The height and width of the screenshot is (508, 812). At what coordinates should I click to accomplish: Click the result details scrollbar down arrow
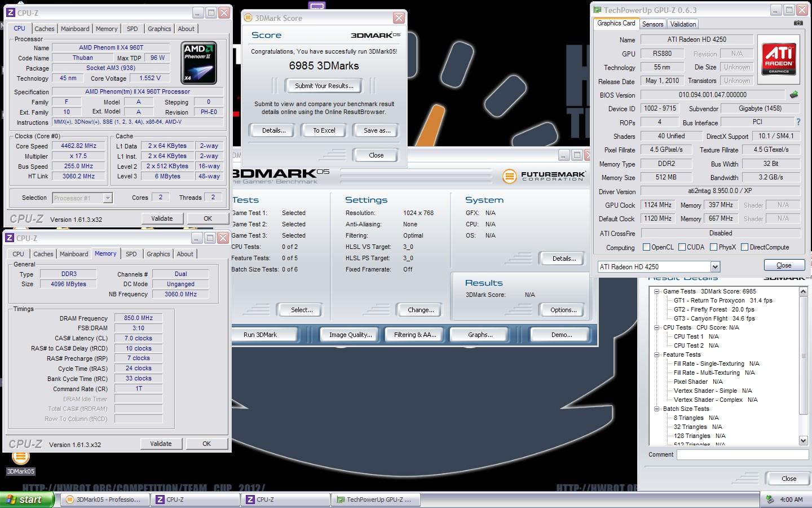click(804, 440)
